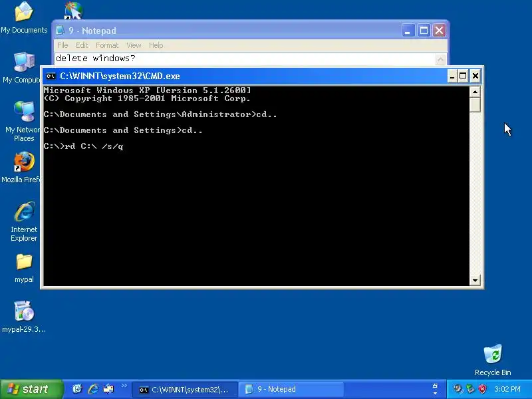Open Notepad's View menu
Image resolution: width=532 pixels, height=399 pixels.
coord(134,45)
